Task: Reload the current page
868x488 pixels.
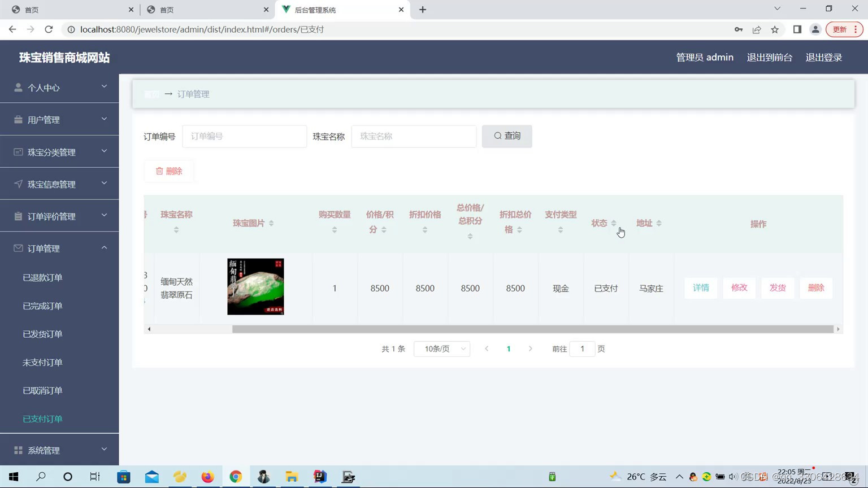Action: (x=49, y=29)
